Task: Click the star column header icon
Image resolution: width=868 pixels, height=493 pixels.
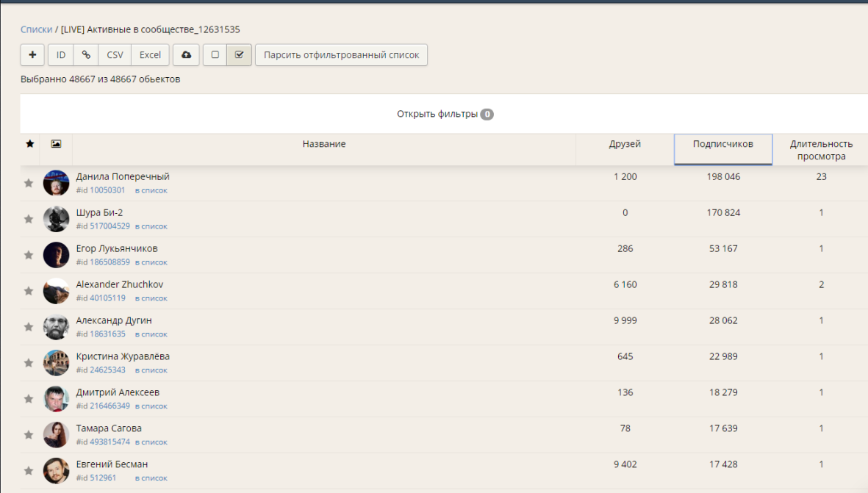Action: tap(29, 144)
